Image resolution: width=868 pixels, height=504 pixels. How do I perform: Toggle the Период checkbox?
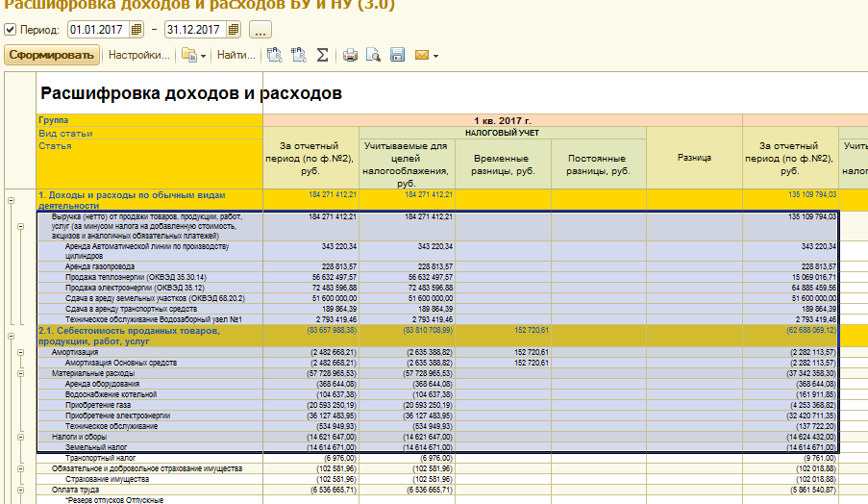10,30
